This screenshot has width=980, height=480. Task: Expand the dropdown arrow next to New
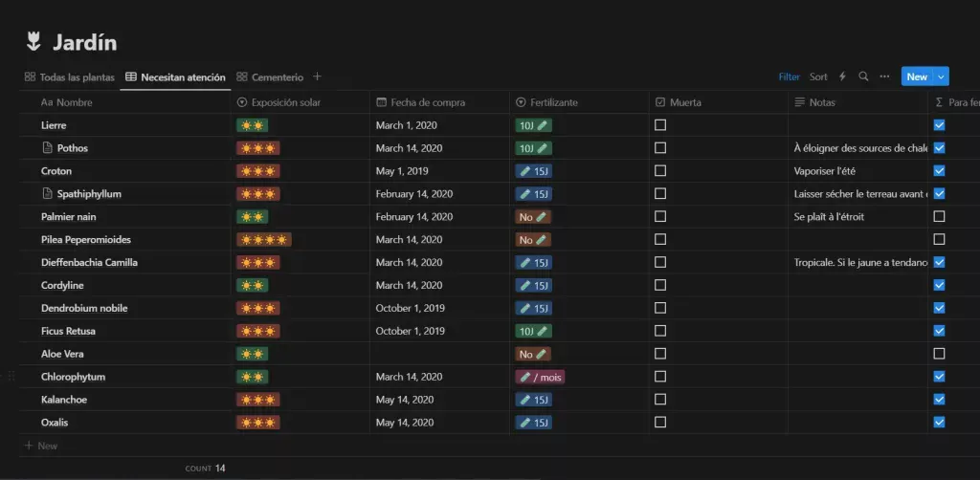[x=942, y=76]
